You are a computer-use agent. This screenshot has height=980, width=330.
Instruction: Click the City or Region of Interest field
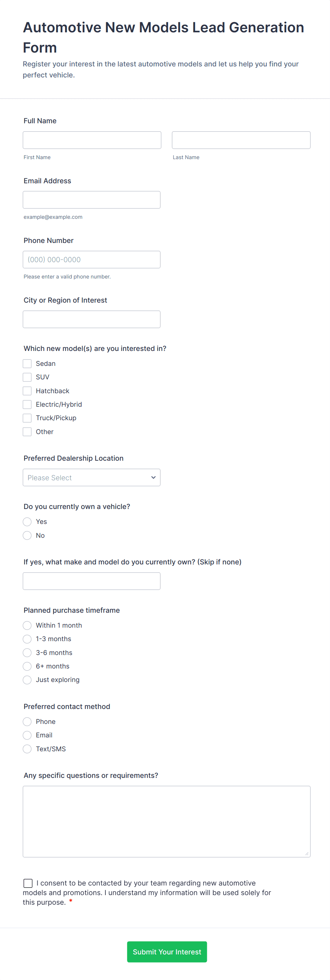click(x=91, y=319)
